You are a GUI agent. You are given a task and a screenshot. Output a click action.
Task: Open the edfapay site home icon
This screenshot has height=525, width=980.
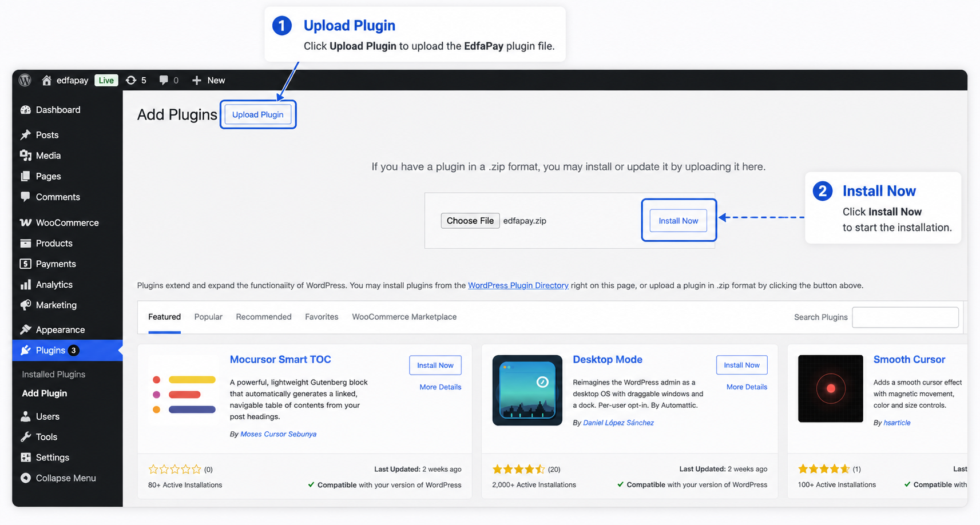tap(47, 80)
